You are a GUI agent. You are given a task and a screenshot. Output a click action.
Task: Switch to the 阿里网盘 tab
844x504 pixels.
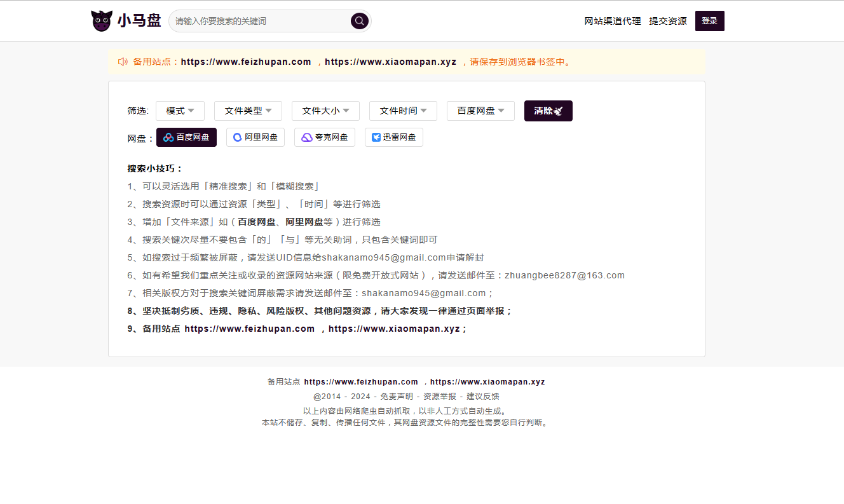255,137
